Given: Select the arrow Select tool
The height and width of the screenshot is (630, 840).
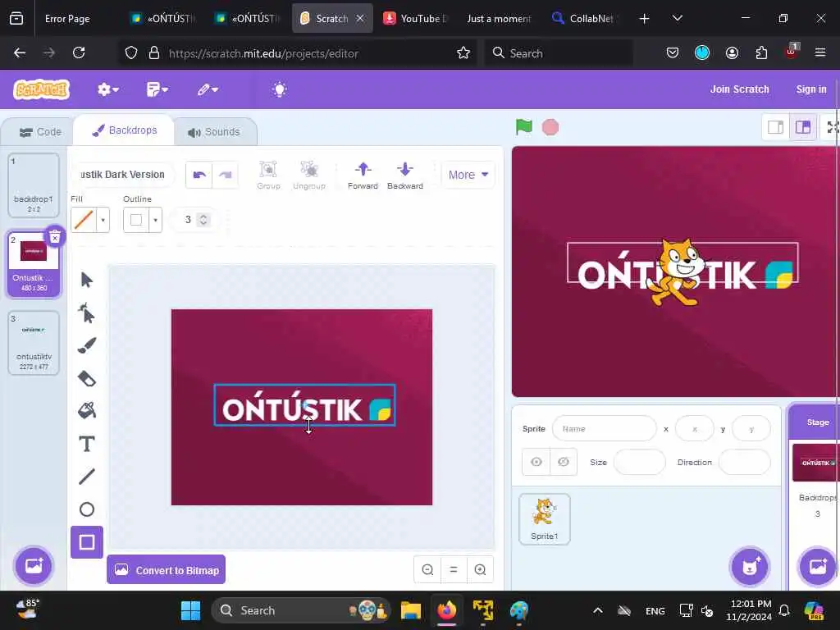Looking at the screenshot, I should pos(87,280).
